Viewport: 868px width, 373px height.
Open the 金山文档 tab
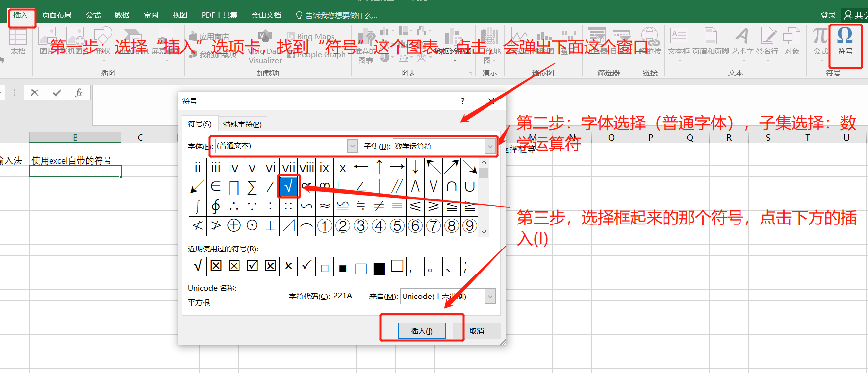click(x=266, y=15)
